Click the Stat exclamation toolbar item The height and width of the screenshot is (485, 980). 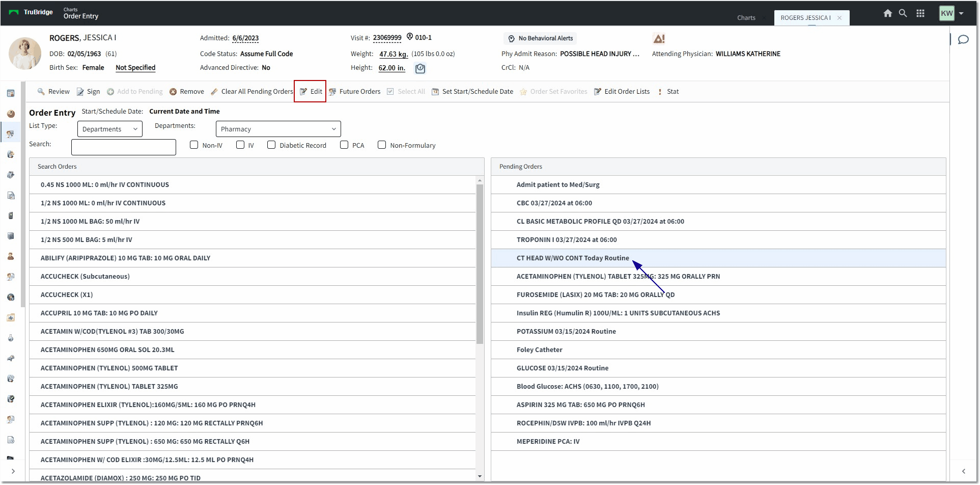668,92
